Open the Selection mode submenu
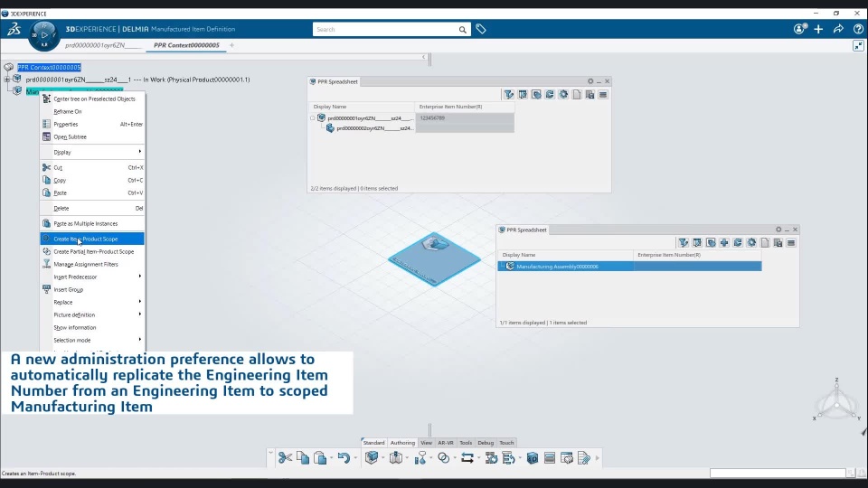 point(92,341)
